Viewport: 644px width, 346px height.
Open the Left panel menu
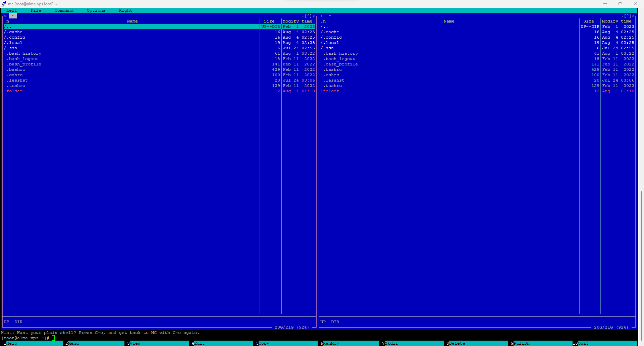click(11, 10)
